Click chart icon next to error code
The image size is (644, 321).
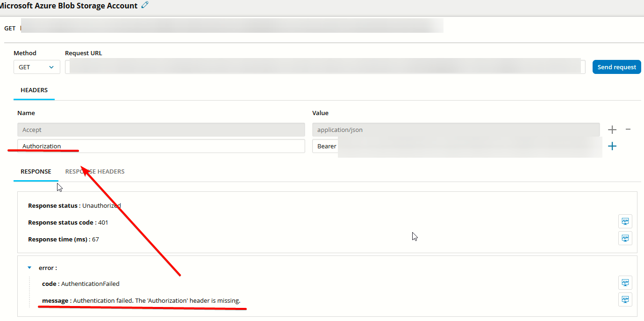[x=625, y=283]
